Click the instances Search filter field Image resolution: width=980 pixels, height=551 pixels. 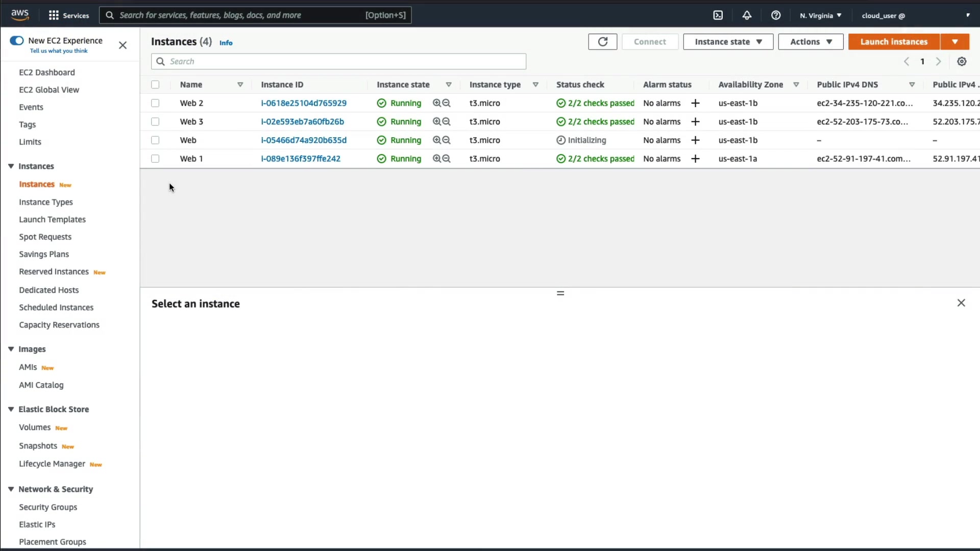(x=338, y=62)
